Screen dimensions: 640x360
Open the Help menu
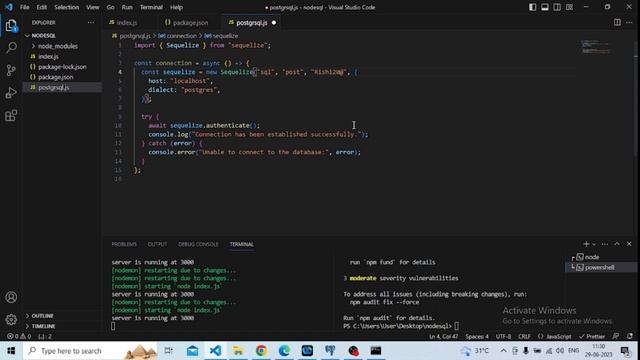(176, 7)
